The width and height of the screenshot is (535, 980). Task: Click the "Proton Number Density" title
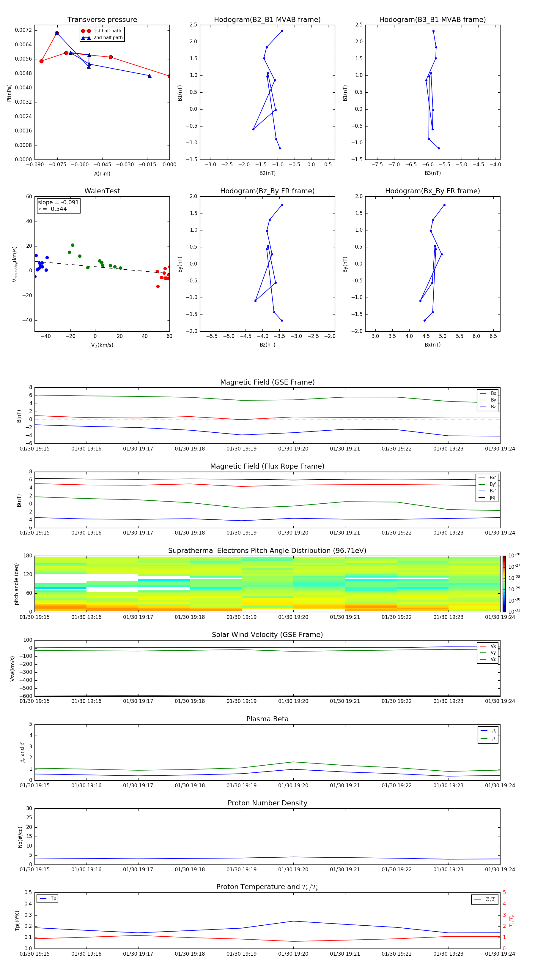click(267, 803)
